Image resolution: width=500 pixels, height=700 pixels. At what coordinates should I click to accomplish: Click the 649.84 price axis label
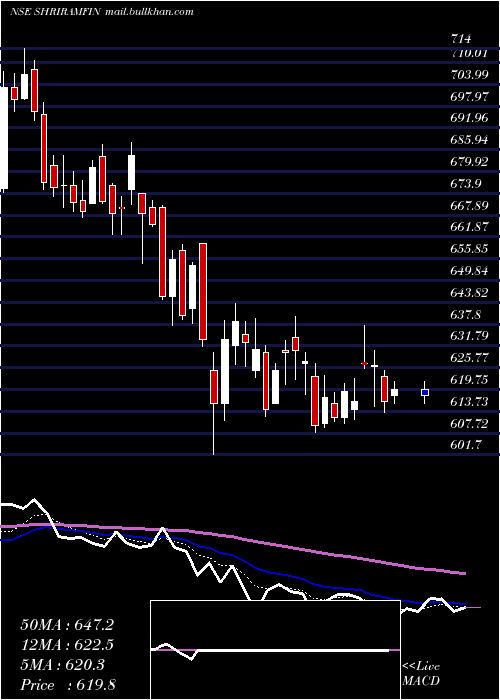click(x=469, y=271)
